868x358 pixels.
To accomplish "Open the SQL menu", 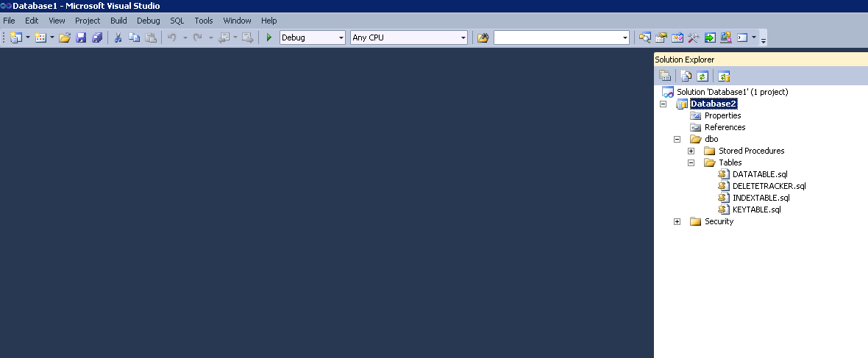I will (x=177, y=21).
